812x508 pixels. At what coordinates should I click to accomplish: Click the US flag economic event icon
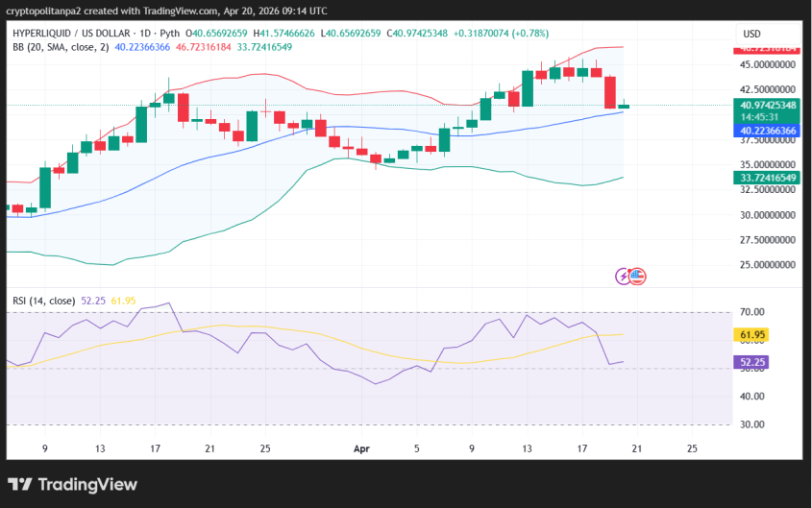point(637,277)
